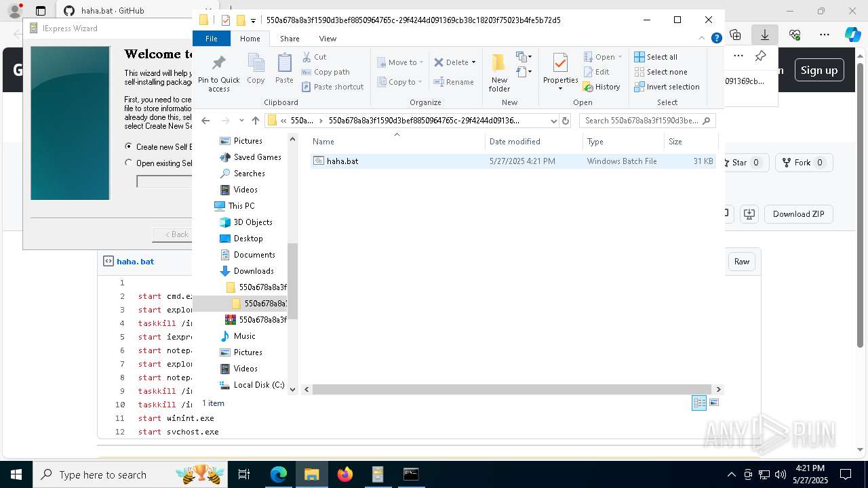The width and height of the screenshot is (868, 488).
Task: Click the Copy ribbon icon
Action: (256, 69)
